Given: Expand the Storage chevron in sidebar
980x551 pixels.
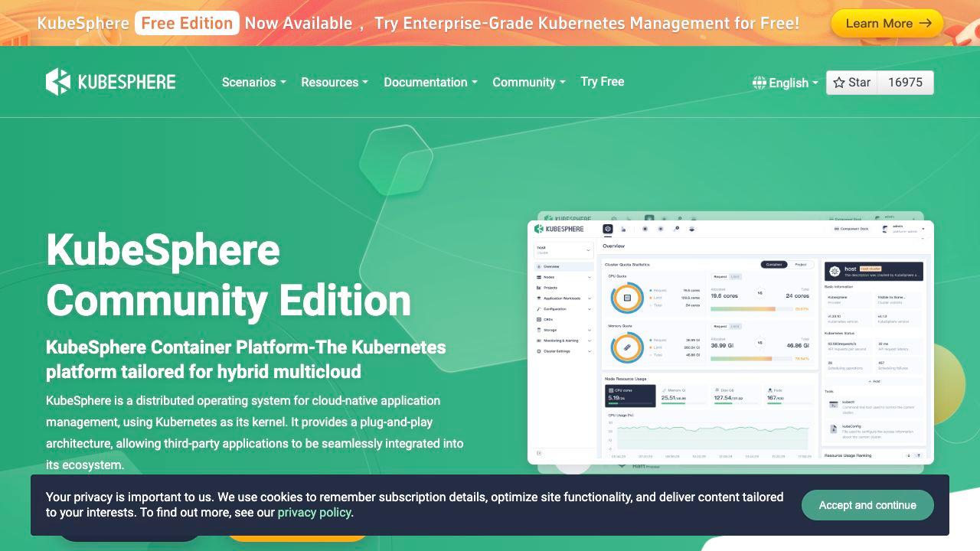Looking at the screenshot, I should 590,330.
